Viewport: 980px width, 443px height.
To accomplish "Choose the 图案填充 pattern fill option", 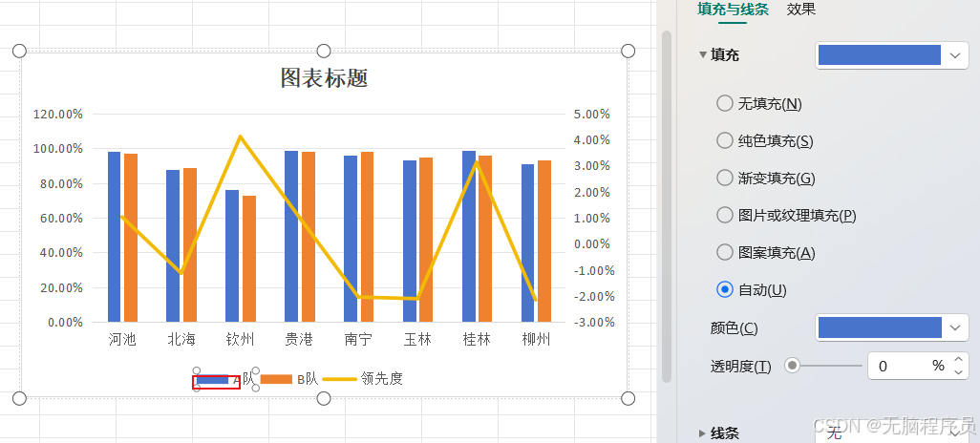I will point(724,253).
